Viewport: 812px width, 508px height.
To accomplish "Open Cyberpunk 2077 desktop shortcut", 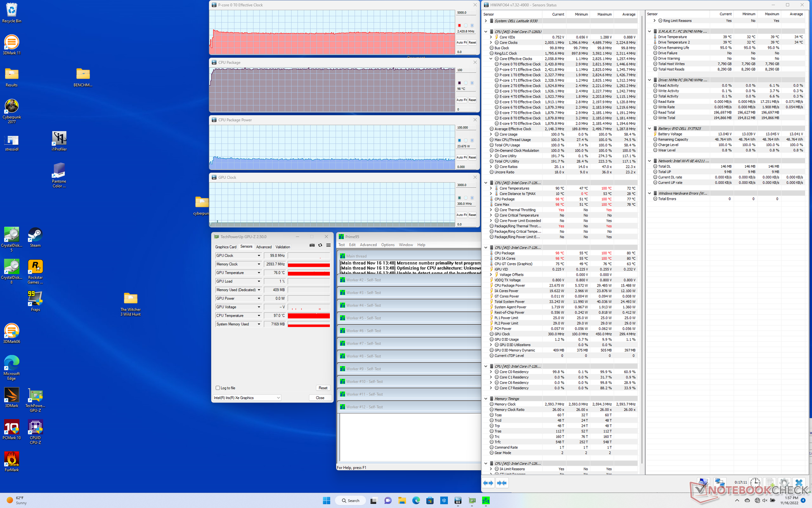I will click(x=12, y=111).
